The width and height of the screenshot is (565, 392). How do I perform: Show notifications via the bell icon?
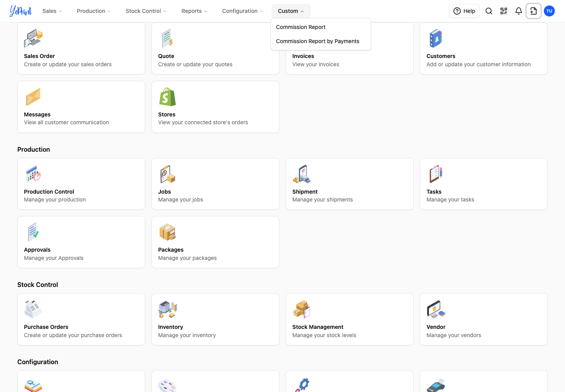[x=519, y=11]
